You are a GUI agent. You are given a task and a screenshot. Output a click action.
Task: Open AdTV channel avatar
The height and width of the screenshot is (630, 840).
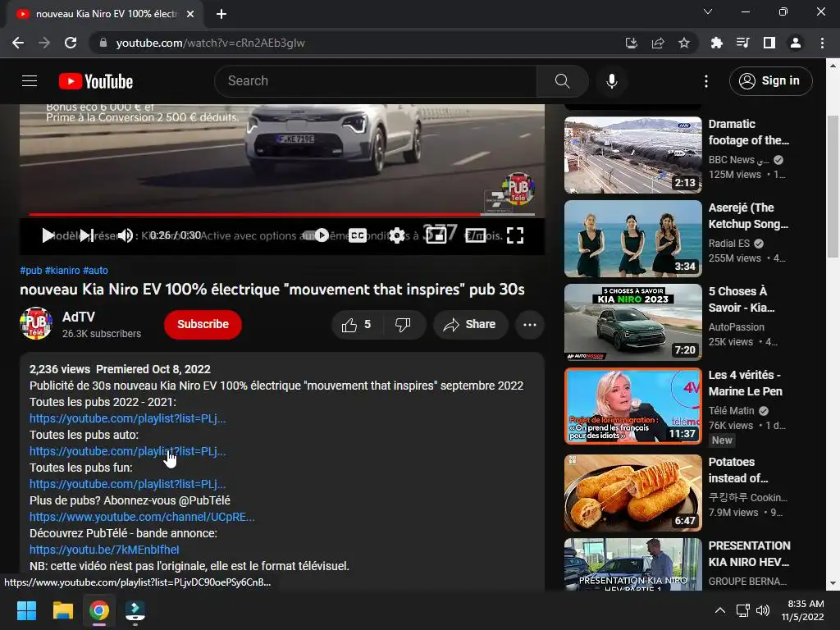coord(36,323)
